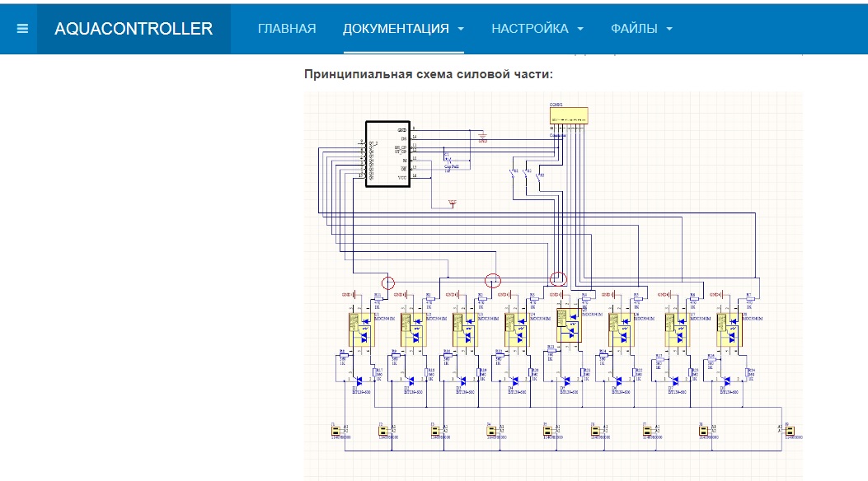The image size is (868, 481).
Task: Click the rightmost red circle marker
Action: pyautogui.click(x=559, y=278)
